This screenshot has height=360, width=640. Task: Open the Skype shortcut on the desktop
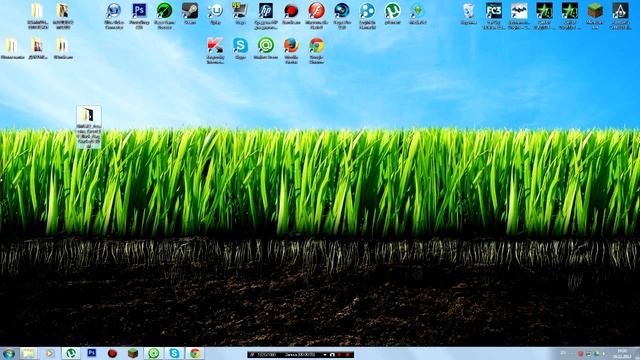click(240, 46)
